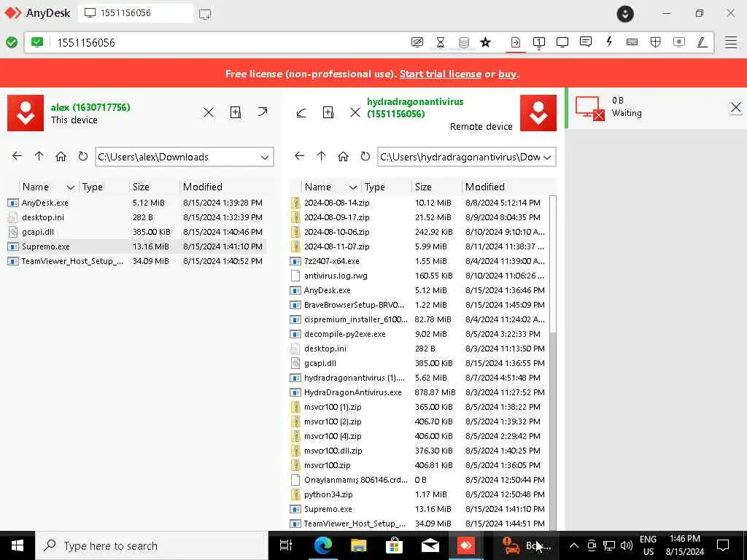Viewport: 747px width, 560px height.
Task: Click the hourglass icon in address bar
Action: 440,42
